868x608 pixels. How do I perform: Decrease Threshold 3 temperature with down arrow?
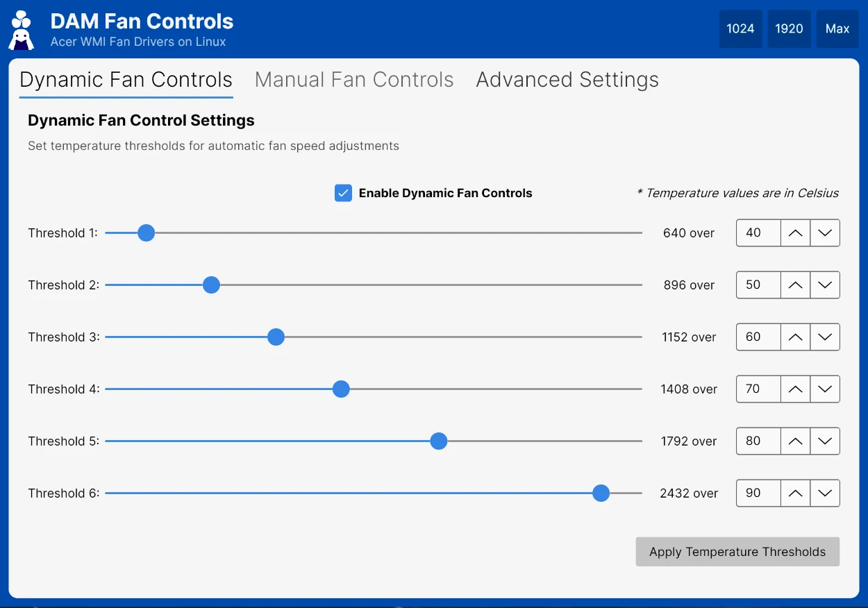pos(825,337)
